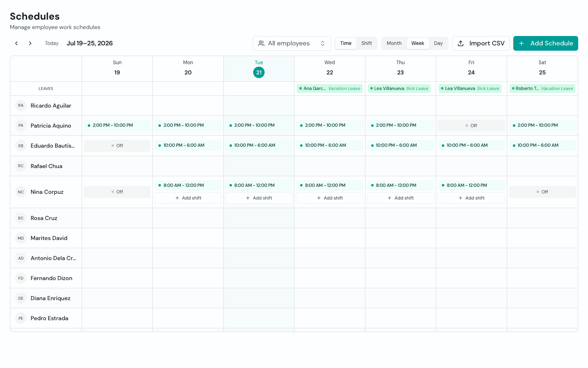The height and width of the screenshot is (368, 588).
Task: Go to next week arrow
Action: 30,43
